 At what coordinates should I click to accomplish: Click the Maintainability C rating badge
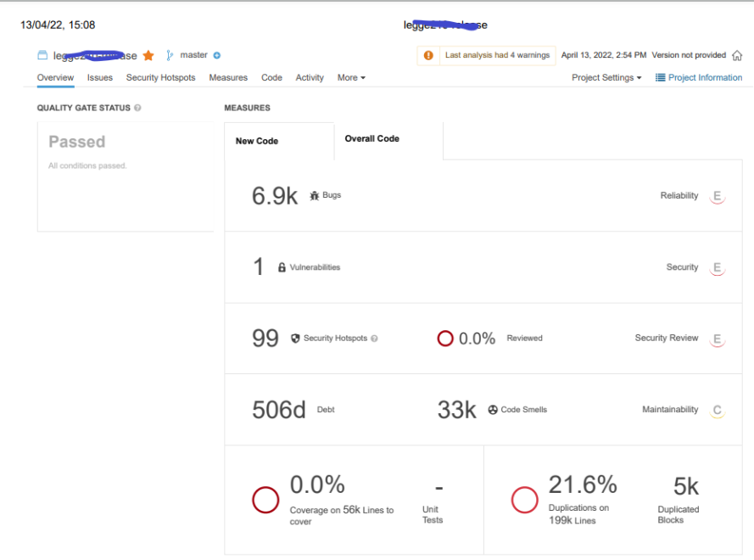click(x=717, y=410)
